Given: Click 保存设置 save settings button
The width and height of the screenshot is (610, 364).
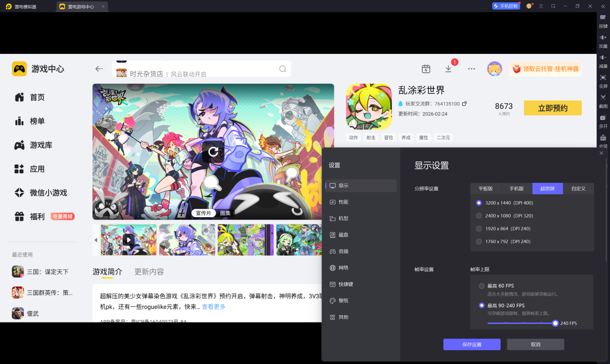Looking at the screenshot, I should tap(472, 344).
